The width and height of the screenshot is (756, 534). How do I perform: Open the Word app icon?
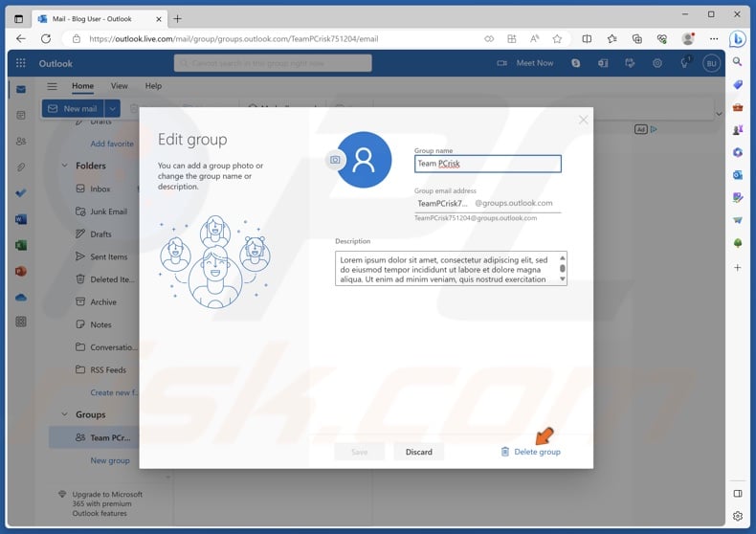21,219
